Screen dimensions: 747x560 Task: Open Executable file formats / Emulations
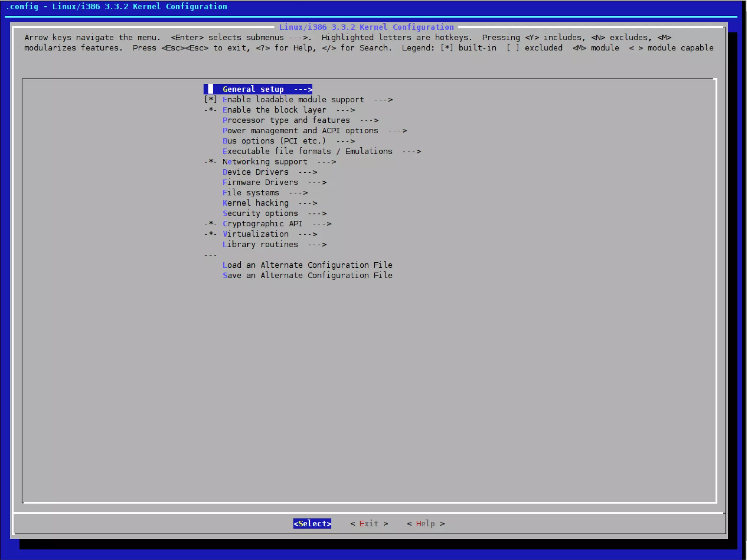322,151
